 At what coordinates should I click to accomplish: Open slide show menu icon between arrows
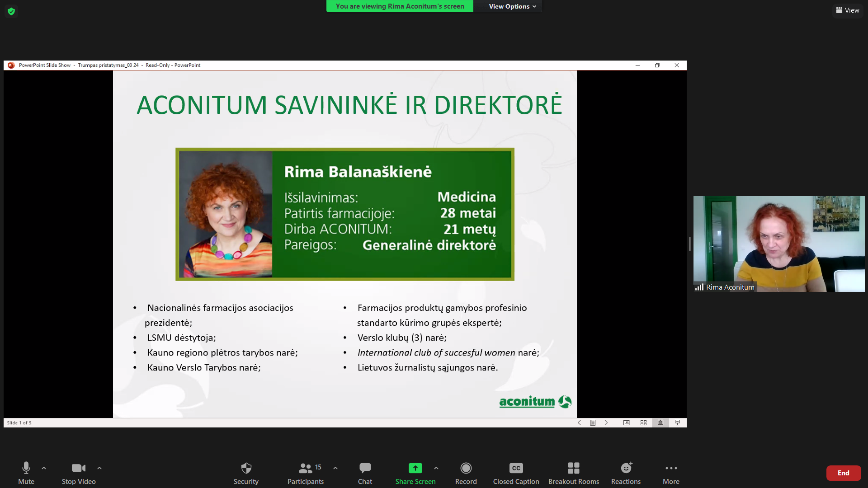593,422
